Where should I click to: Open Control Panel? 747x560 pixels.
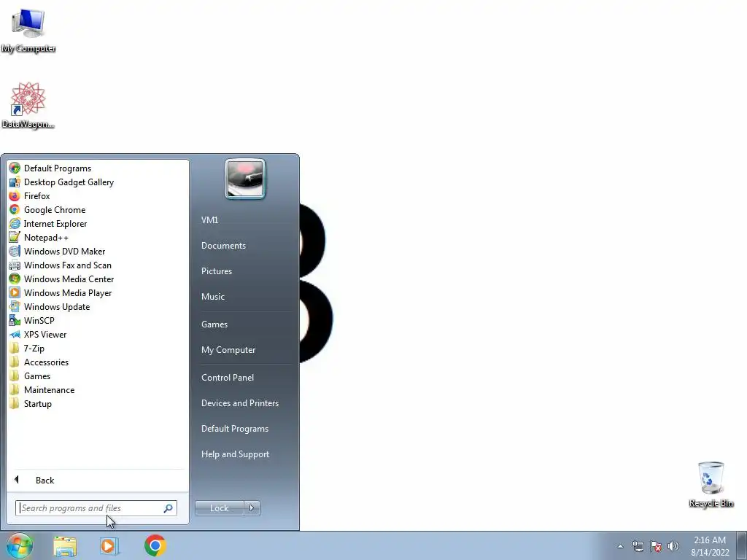click(228, 378)
